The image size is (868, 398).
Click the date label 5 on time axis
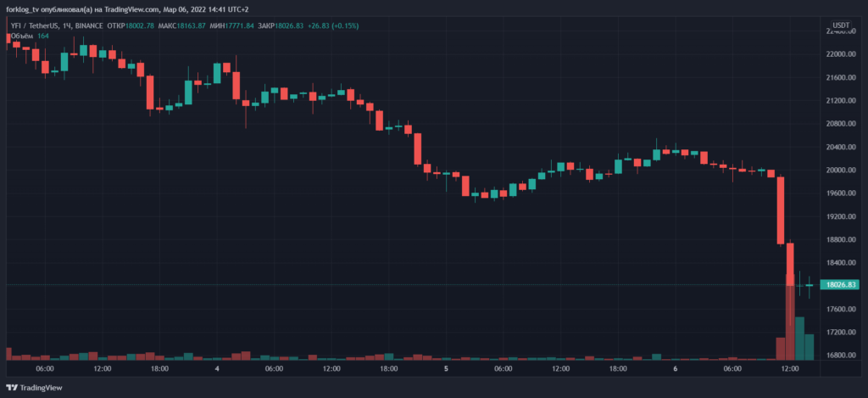point(447,369)
